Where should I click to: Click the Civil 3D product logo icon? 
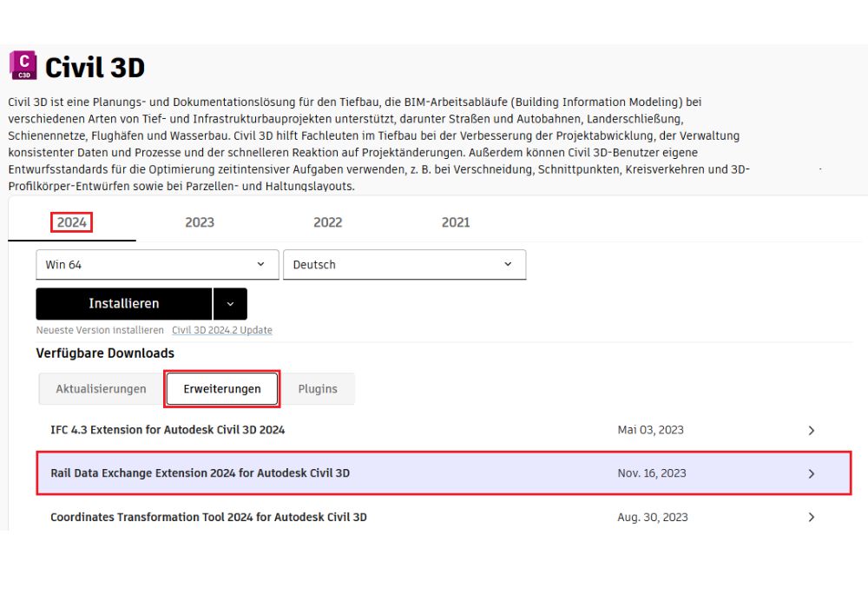[x=23, y=65]
